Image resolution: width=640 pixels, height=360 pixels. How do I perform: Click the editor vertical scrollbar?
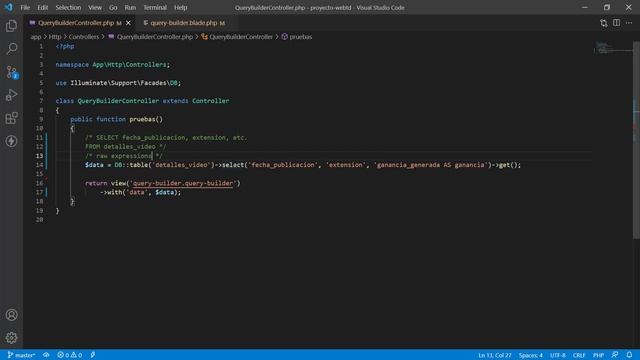(636, 139)
